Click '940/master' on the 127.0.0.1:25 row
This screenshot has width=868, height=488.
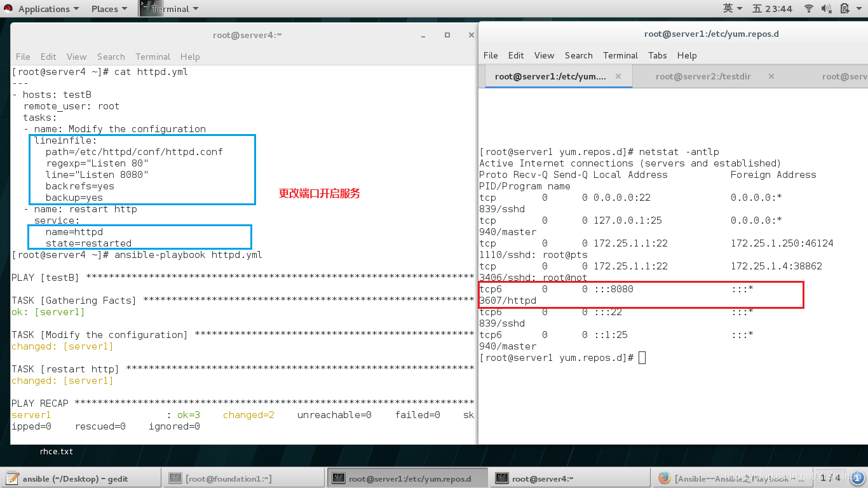[508, 232]
